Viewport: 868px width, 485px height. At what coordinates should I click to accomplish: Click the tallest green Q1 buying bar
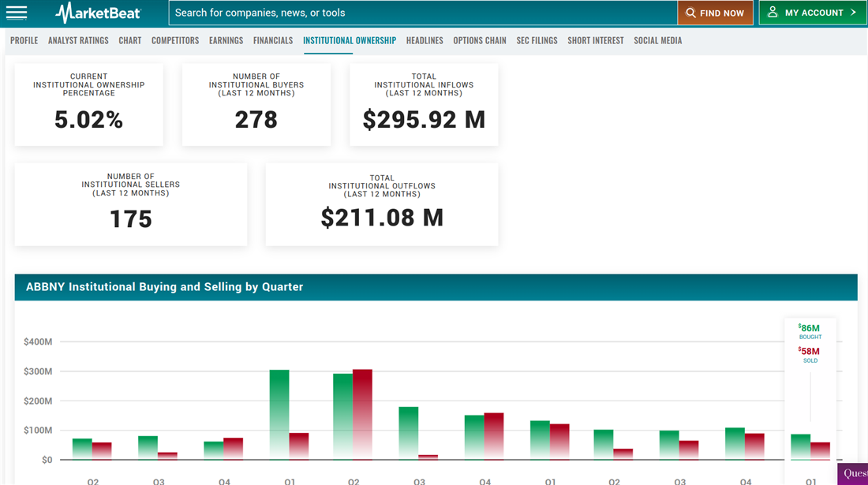click(x=279, y=414)
